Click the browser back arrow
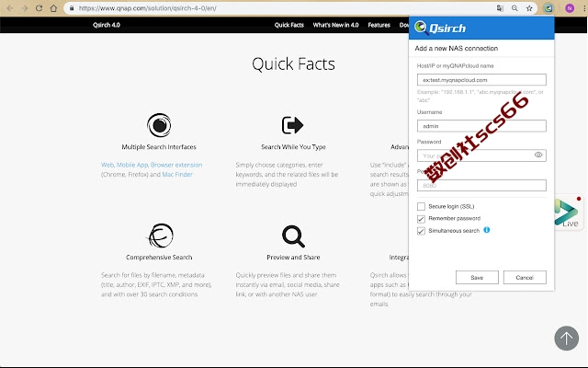The height and width of the screenshot is (368, 588). [10, 8]
